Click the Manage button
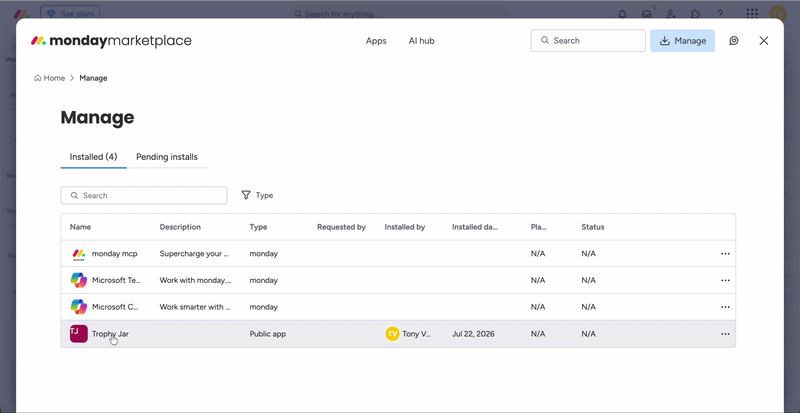Viewport: 800px width, 413px height. (683, 41)
